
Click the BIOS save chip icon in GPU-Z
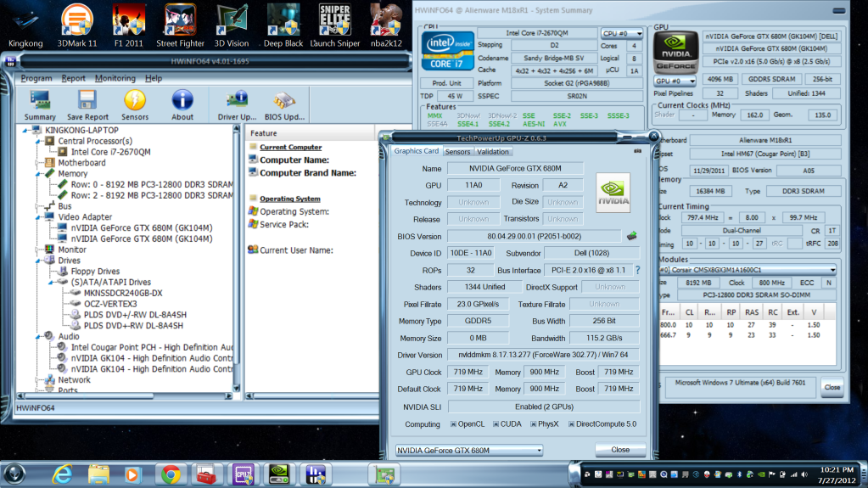631,236
